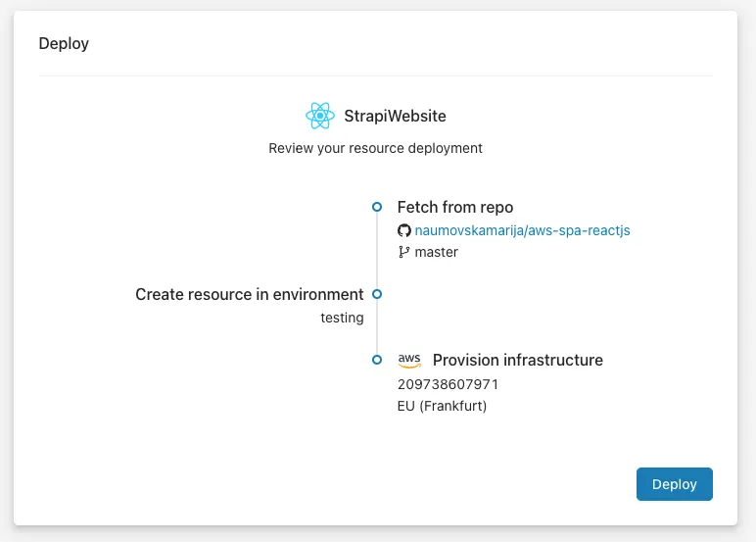This screenshot has height=542, width=756.
Task: Select the Provision infrastructure step marker
Action: pyautogui.click(x=377, y=360)
